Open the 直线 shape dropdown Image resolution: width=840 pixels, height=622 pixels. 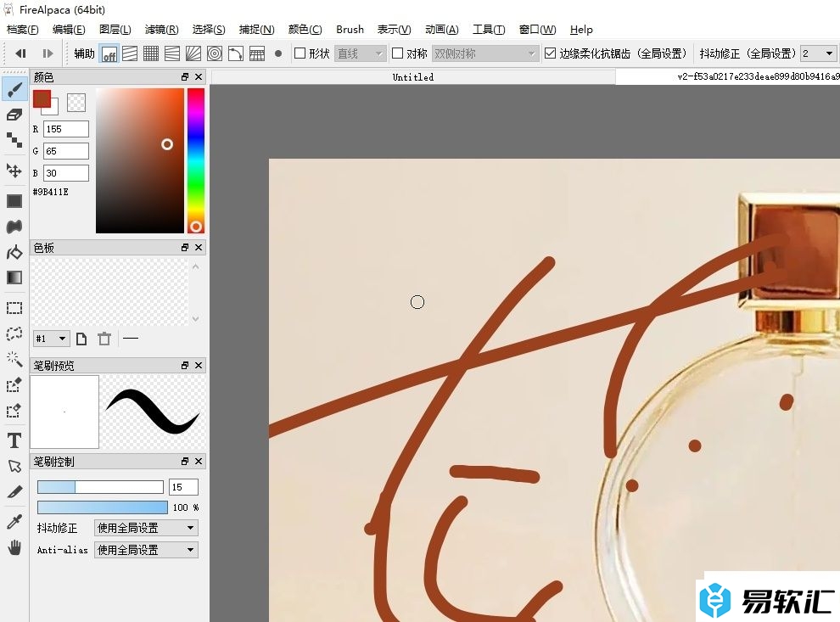click(x=360, y=53)
